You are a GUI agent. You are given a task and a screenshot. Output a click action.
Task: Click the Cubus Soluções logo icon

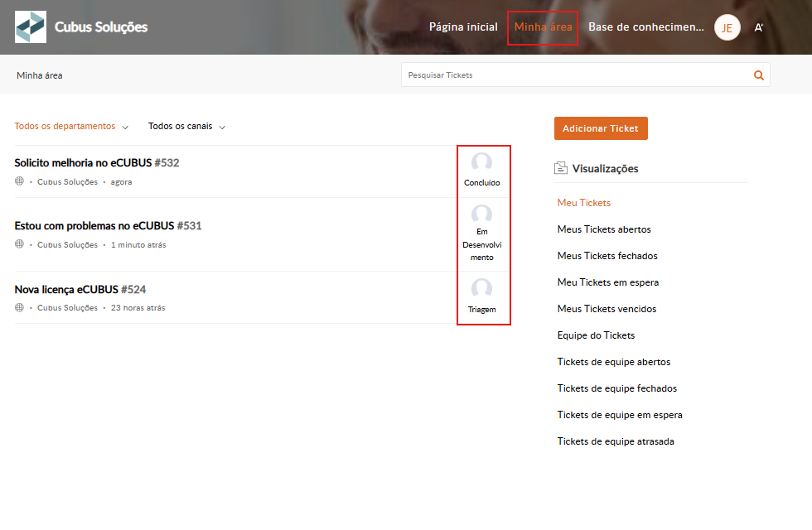coord(31,27)
